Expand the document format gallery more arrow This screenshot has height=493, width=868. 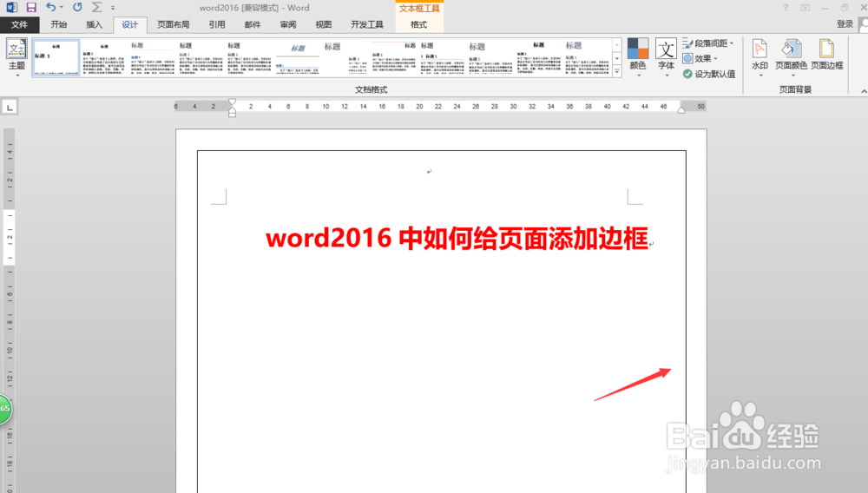pos(616,71)
